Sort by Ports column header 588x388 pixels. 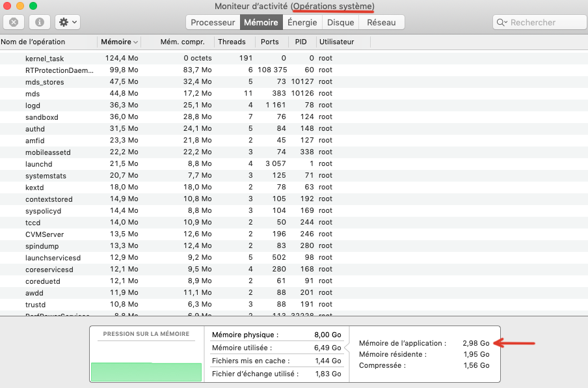coord(271,42)
